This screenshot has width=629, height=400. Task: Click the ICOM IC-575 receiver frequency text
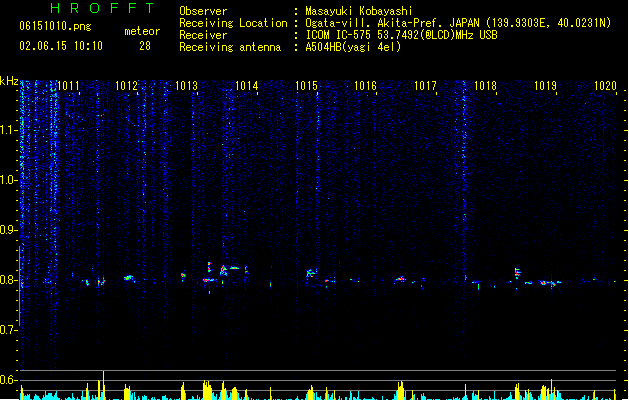point(402,35)
